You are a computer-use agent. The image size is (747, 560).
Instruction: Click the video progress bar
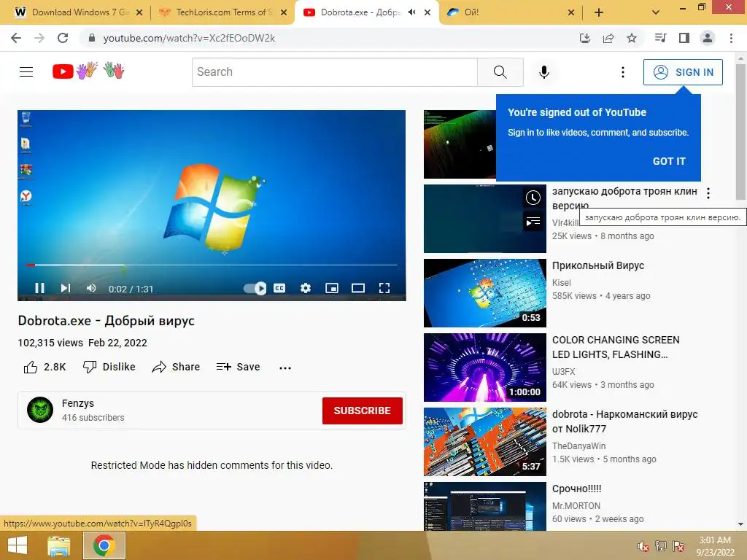(212, 265)
